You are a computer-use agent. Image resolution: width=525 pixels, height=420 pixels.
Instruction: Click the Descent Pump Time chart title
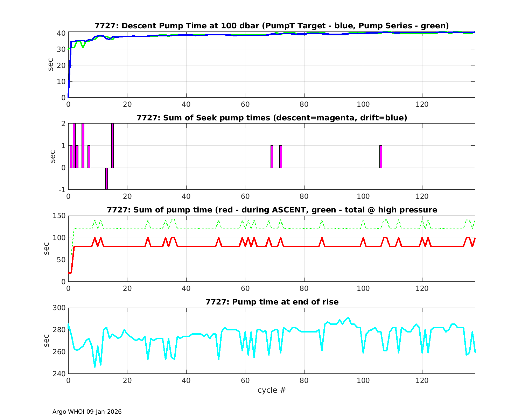[272, 26]
